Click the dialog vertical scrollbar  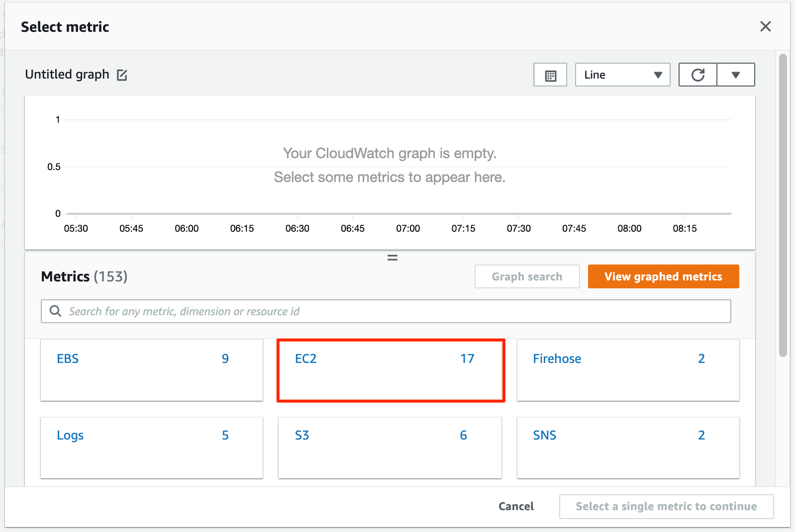[x=783, y=205]
